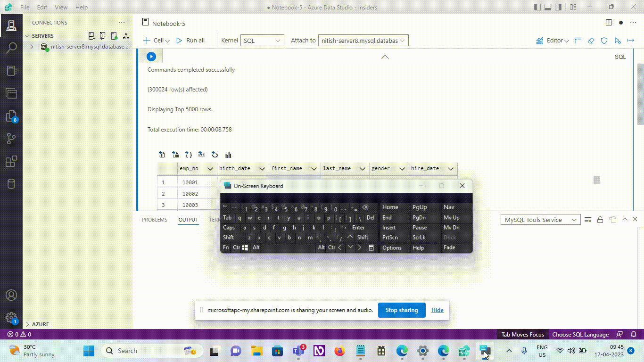Click New Connection icon in Servers header

(91, 36)
